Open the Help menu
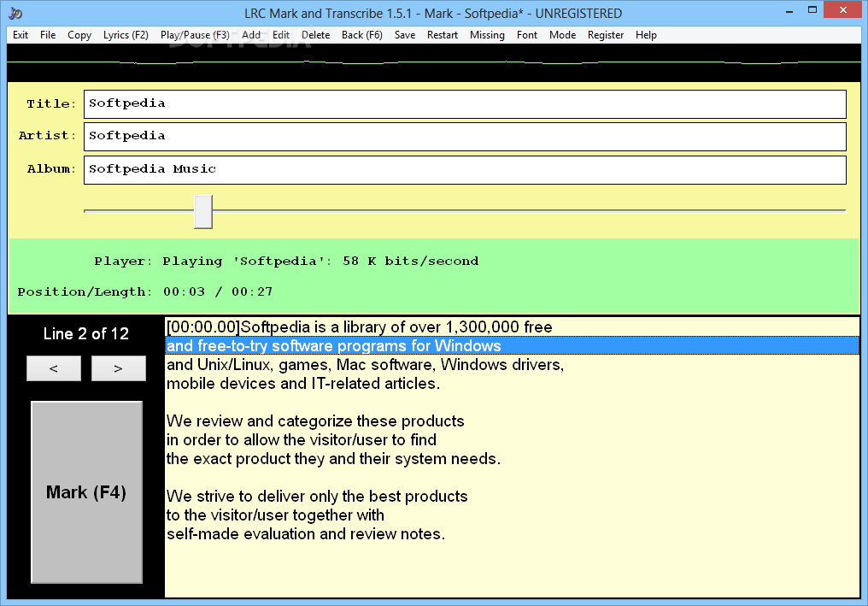868x606 pixels. (646, 35)
